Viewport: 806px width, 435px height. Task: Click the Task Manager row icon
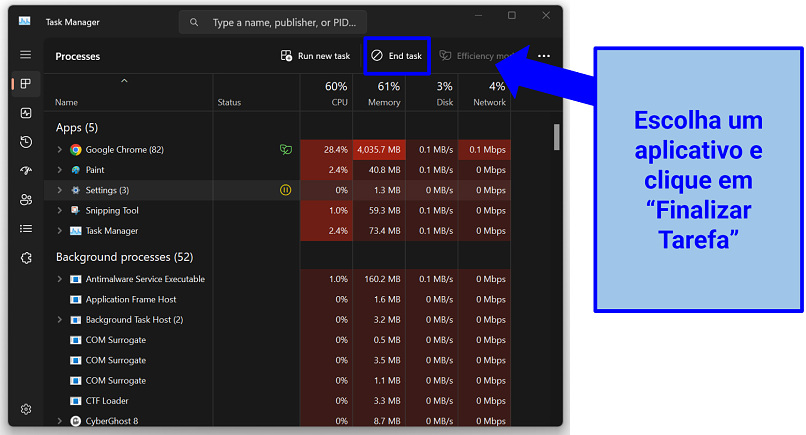pos(76,231)
